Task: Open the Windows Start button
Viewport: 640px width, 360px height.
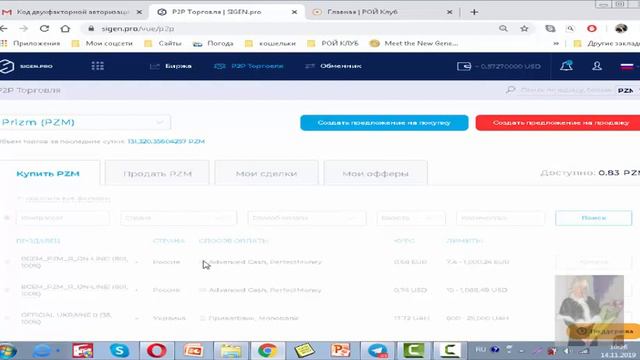Action: tap(8, 351)
